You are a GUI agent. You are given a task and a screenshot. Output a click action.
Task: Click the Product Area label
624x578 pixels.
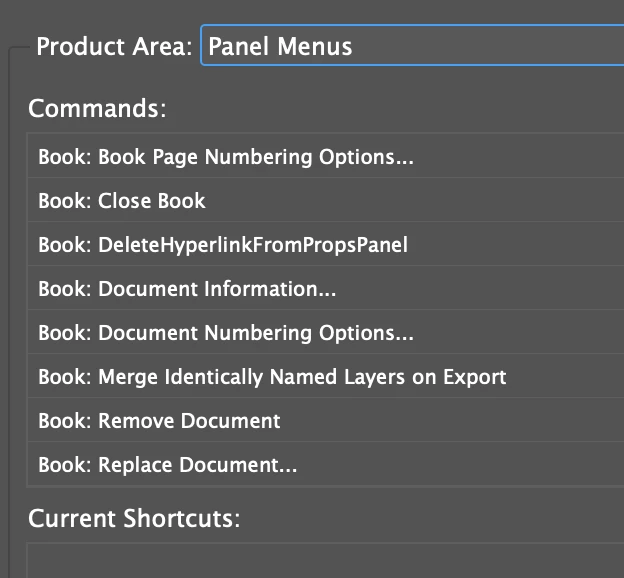tap(114, 46)
